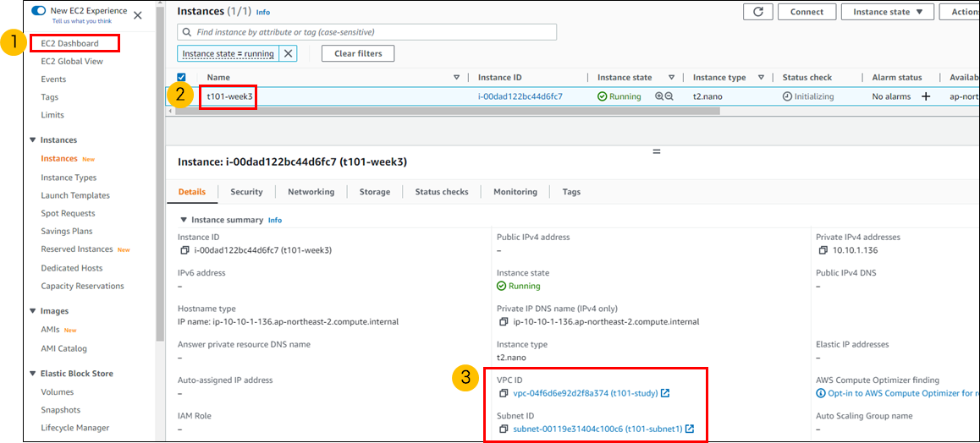980x443 pixels.
Task: Open Reserved Instances in sidebar
Action: click(77, 249)
